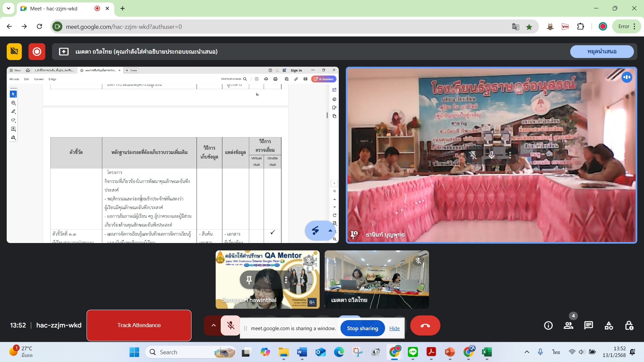Screen dimensions: 644x362
Task: Click Windows Start button
Action: click(134, 352)
